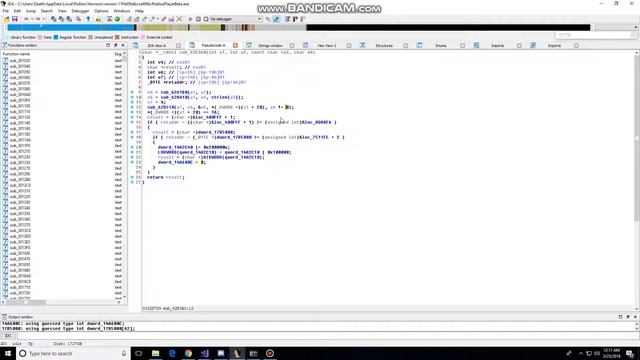Click the blue up-arrow toolbar icon

(x=88, y=19)
